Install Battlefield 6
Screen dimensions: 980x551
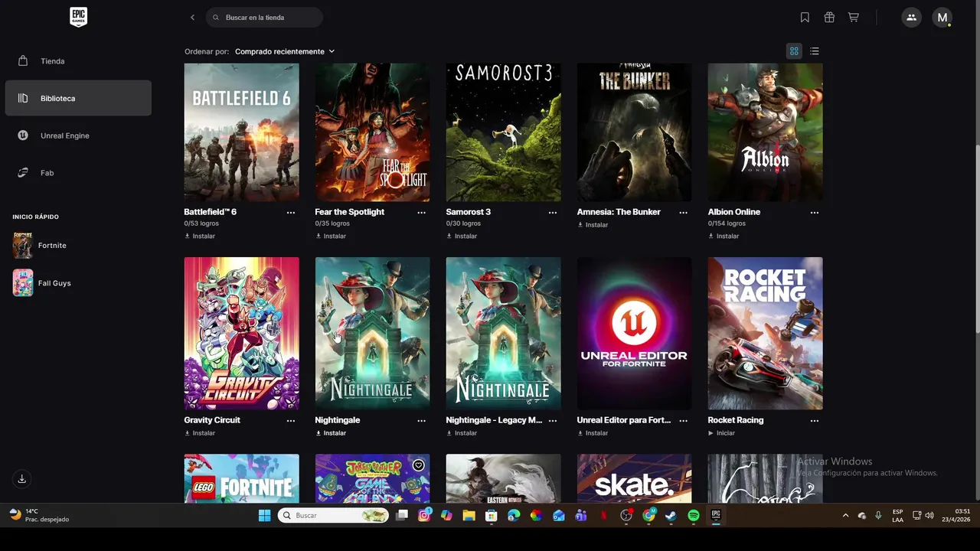[200, 236]
